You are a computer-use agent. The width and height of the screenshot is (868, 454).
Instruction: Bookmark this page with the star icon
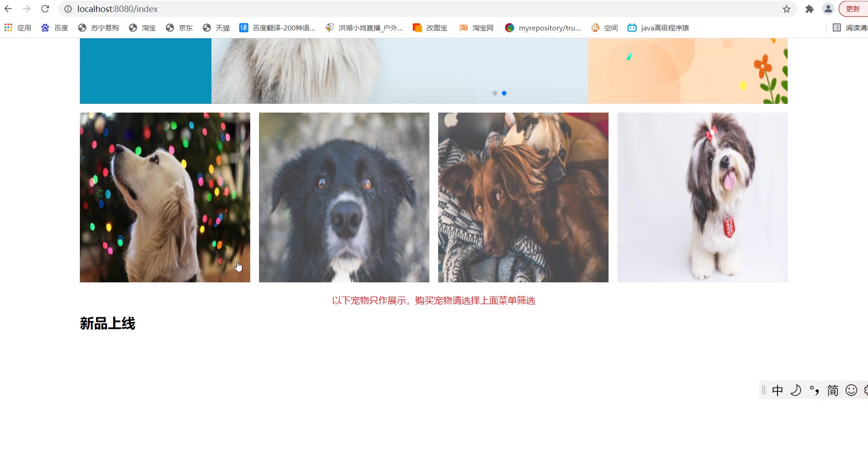tap(787, 9)
